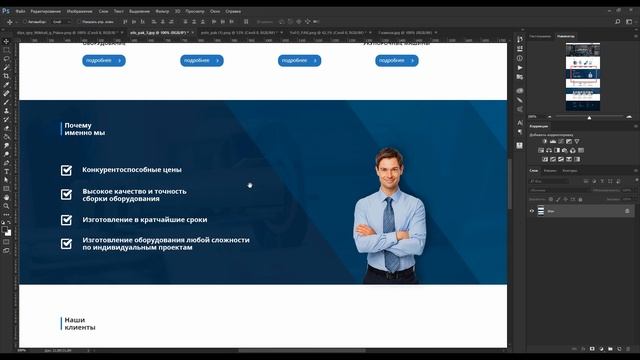
Task: Open the Фильтр menu
Action: pos(162,11)
